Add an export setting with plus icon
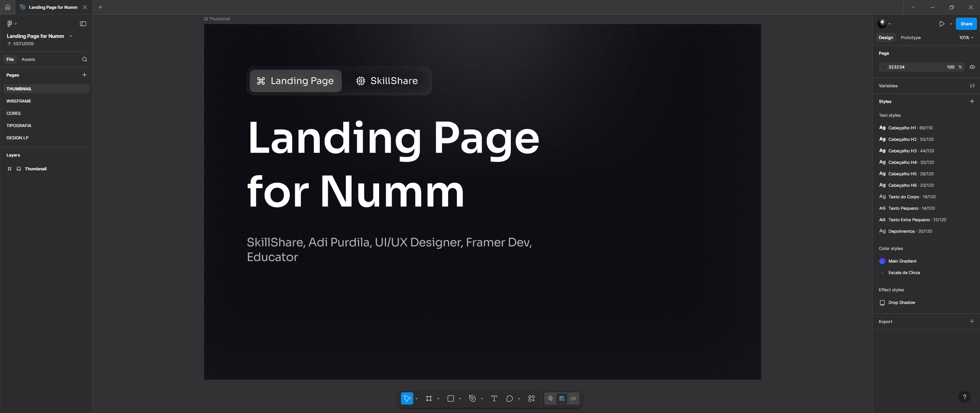The height and width of the screenshot is (413, 980). tap(972, 321)
